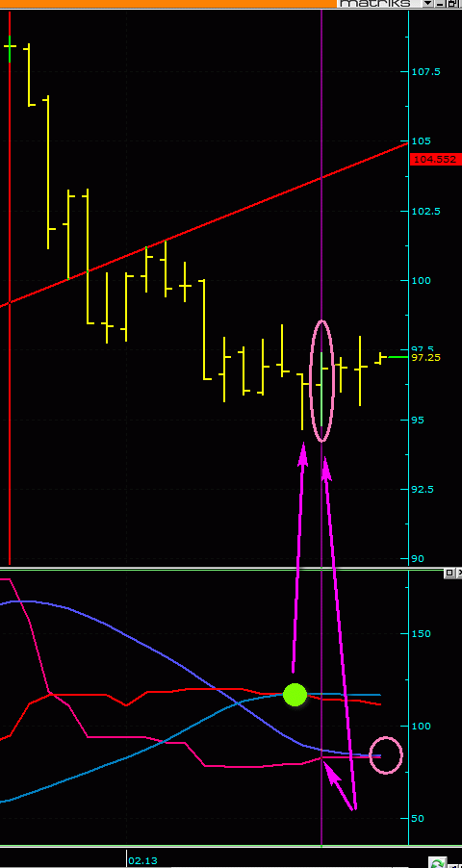462x868 pixels.
Task: Open the matriks title bar dropdown arrow
Action: [427, 3]
